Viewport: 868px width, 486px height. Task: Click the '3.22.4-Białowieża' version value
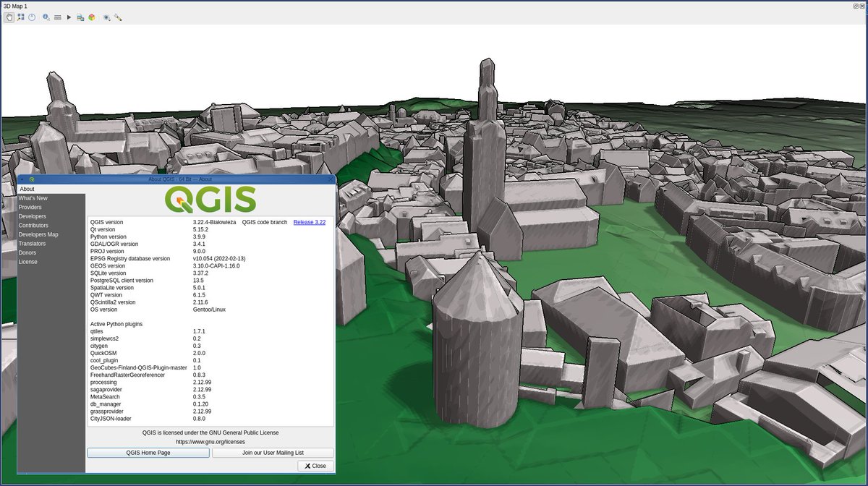[216, 222]
